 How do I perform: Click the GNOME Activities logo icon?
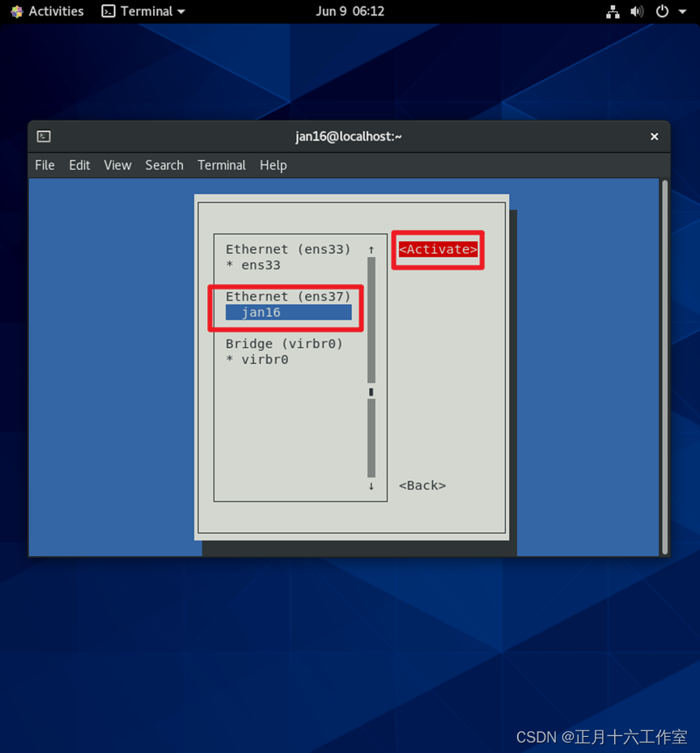17,11
